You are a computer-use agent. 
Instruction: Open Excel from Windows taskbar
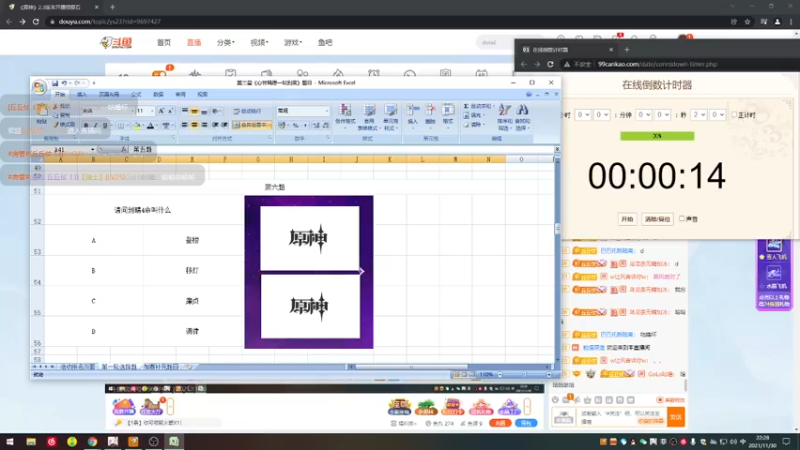point(174,441)
